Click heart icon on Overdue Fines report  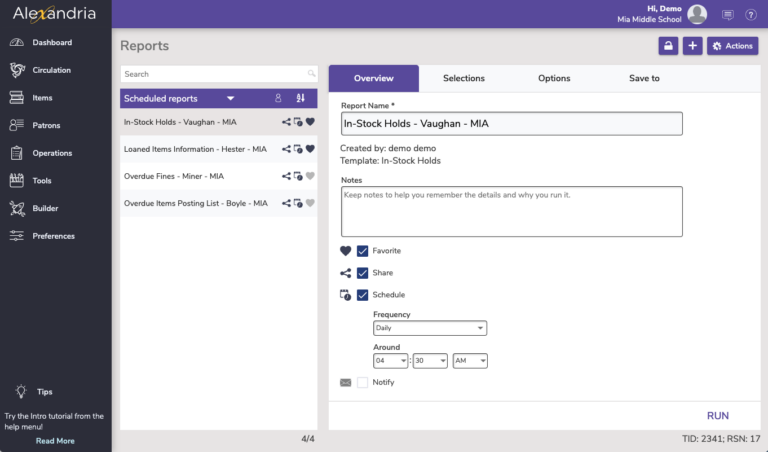tap(310, 176)
